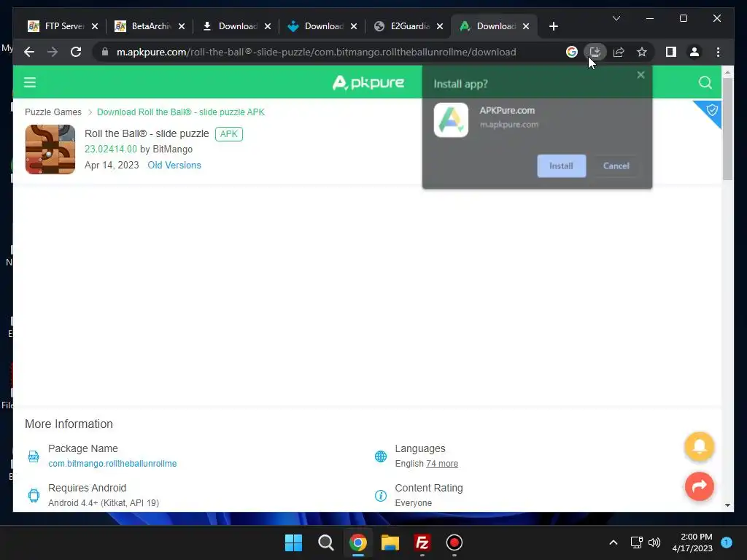Click the volume tray icon
The width and height of the screenshot is (747, 560).
(654, 542)
